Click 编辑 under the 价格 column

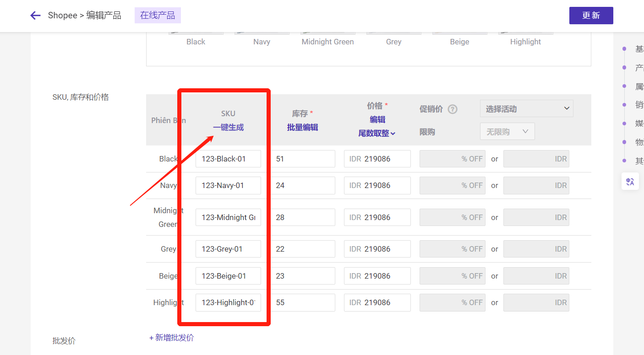[377, 119]
